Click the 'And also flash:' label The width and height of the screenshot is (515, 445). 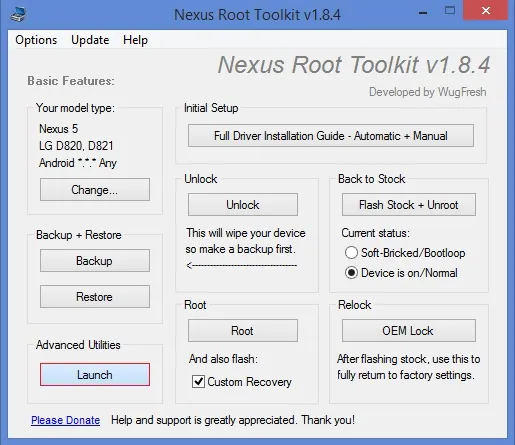223,359
